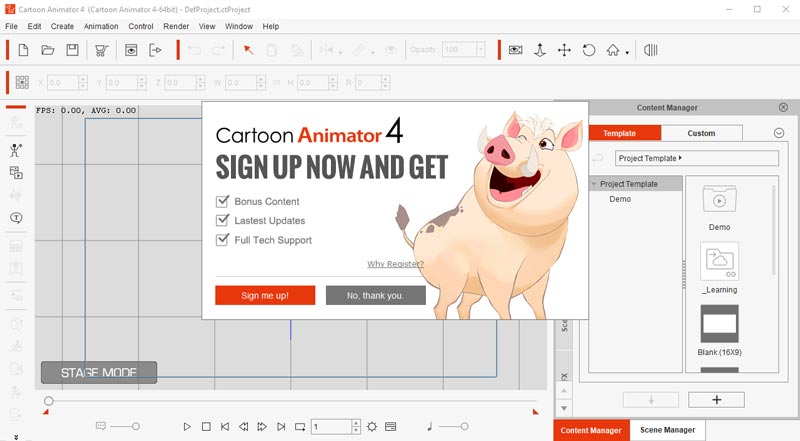Screen dimensions: 800x441
Task: Click Content Manager back arrow icon
Action: (x=598, y=158)
